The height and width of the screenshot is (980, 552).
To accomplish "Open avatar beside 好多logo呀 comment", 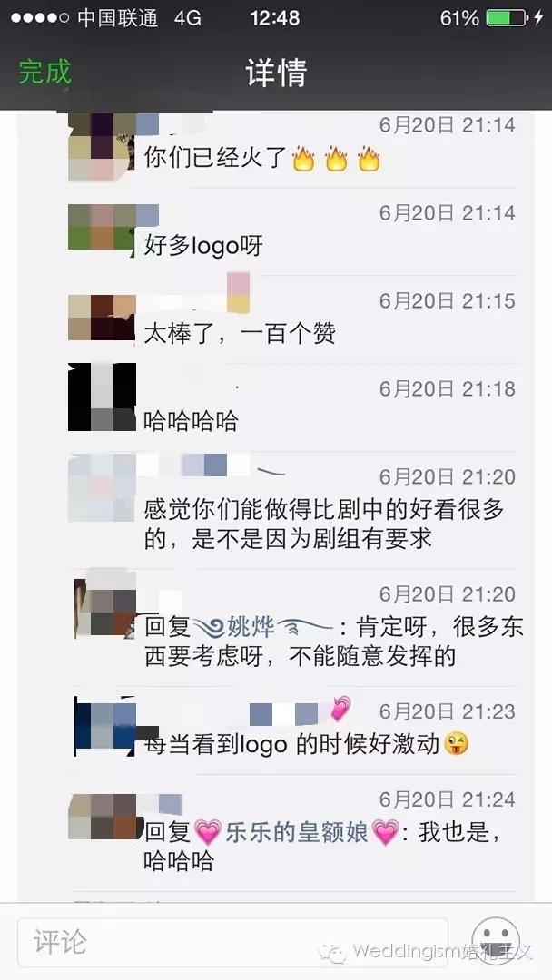I will [102, 228].
